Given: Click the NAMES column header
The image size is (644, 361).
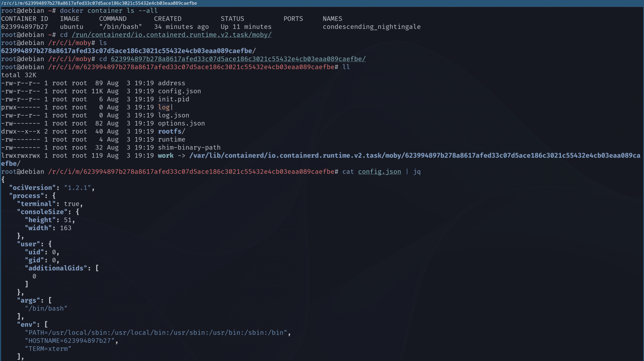Looking at the screenshot, I should pyautogui.click(x=332, y=19).
